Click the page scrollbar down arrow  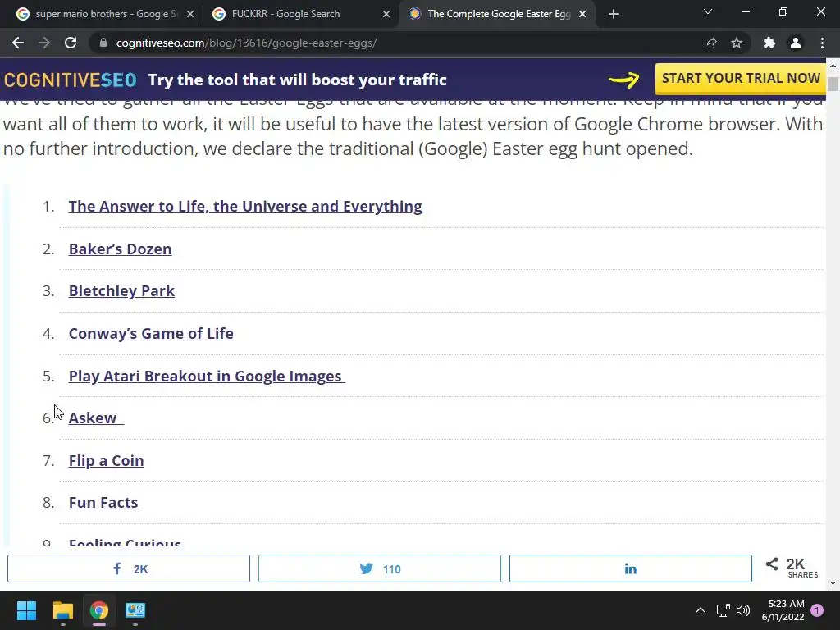tap(833, 583)
